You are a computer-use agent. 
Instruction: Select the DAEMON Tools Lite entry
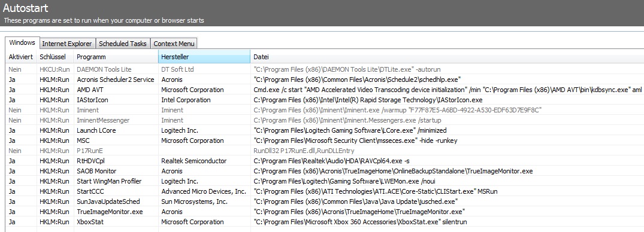click(104, 69)
